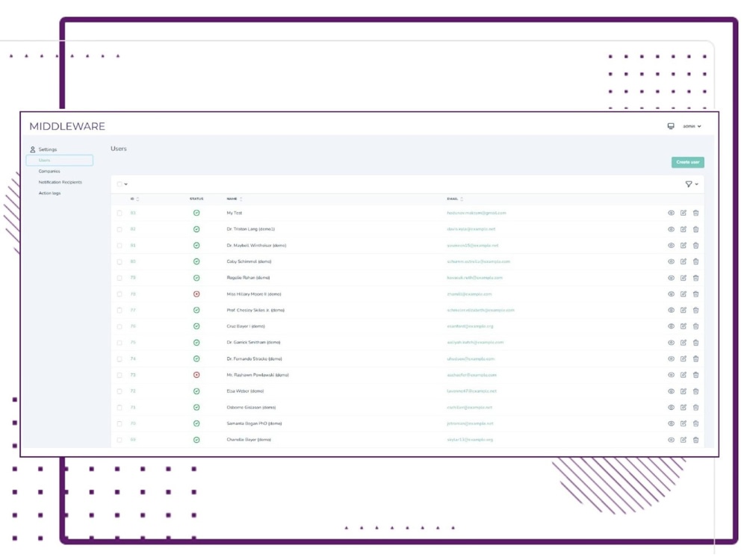Tick the checkbox for the My Test row

tap(120, 214)
